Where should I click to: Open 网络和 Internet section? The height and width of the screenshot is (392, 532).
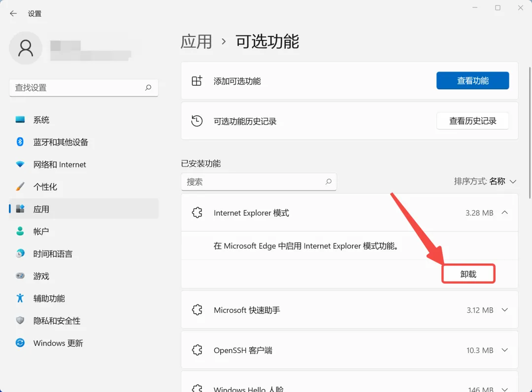[x=84, y=164]
